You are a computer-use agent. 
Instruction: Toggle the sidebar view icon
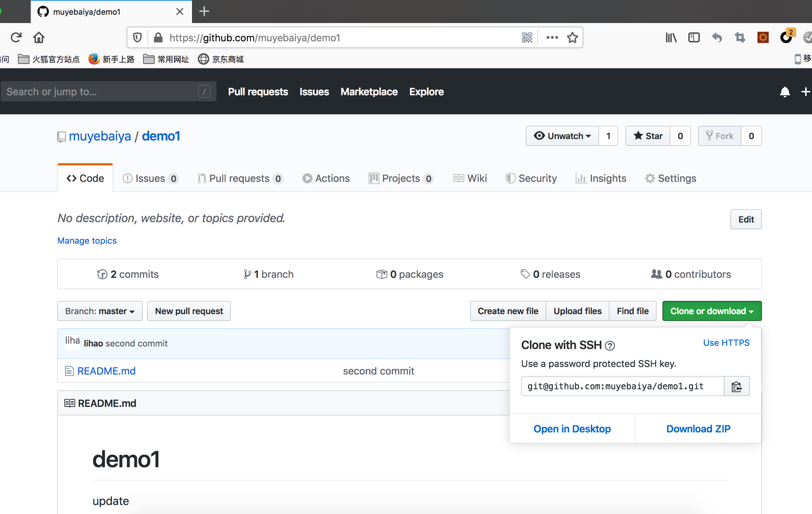(694, 37)
